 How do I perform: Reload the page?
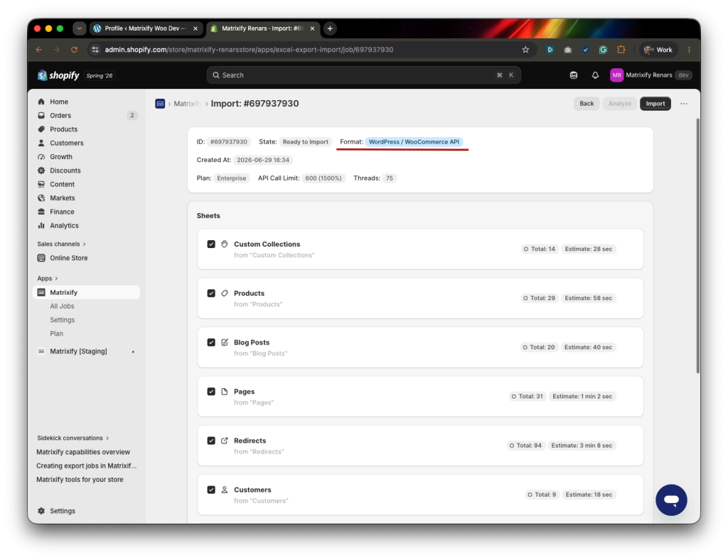[x=74, y=50]
